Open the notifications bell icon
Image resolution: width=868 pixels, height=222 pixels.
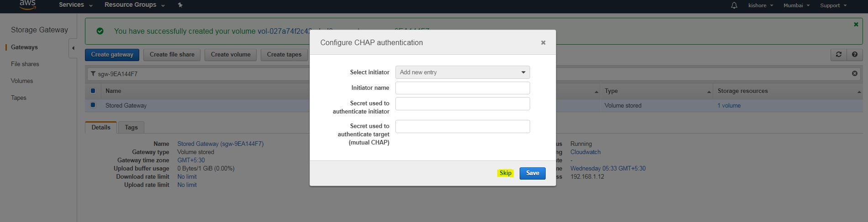734,5
